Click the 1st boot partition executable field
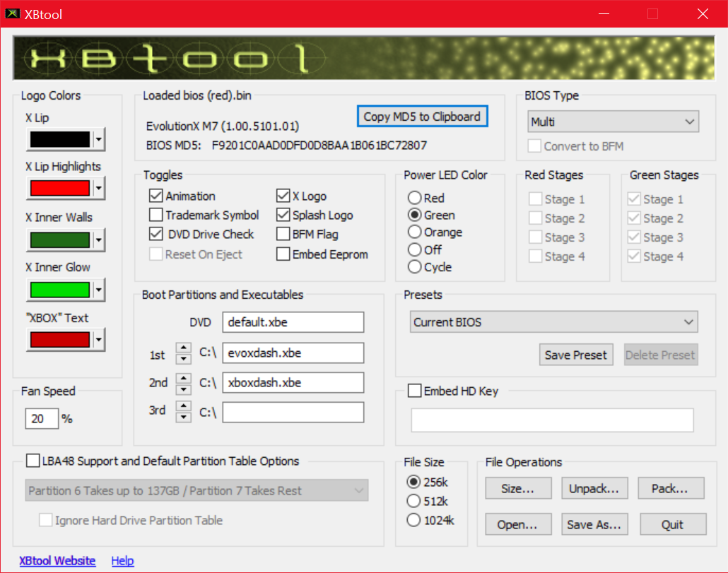728x573 pixels. [293, 353]
